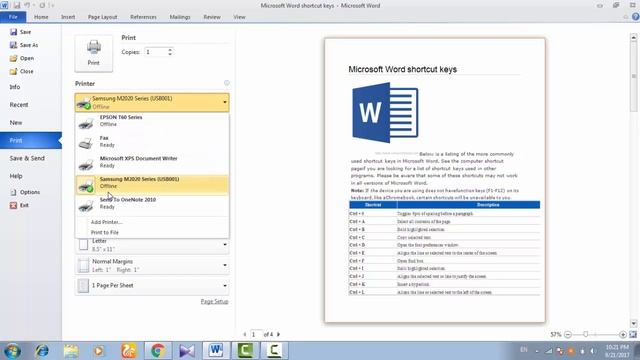Click the current page number field
The width and height of the screenshot is (640, 360).
coord(256,334)
